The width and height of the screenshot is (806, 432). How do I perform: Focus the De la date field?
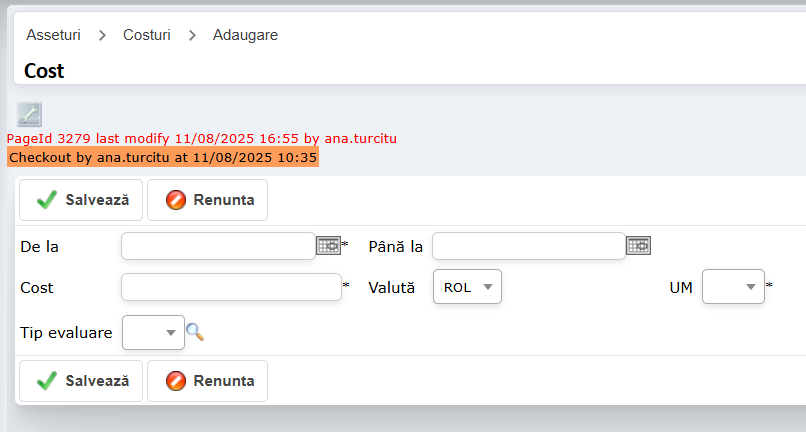[x=218, y=245]
